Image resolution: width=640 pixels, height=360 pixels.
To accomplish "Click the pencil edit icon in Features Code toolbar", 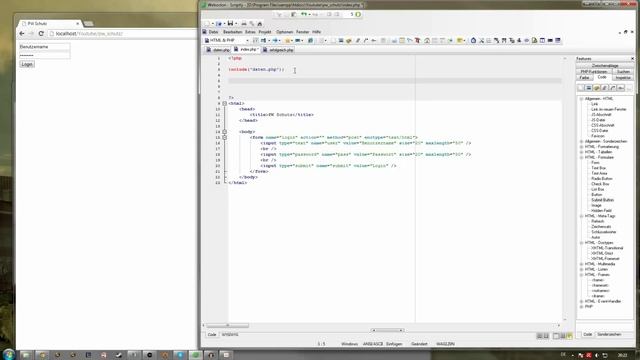I will pos(604,88).
